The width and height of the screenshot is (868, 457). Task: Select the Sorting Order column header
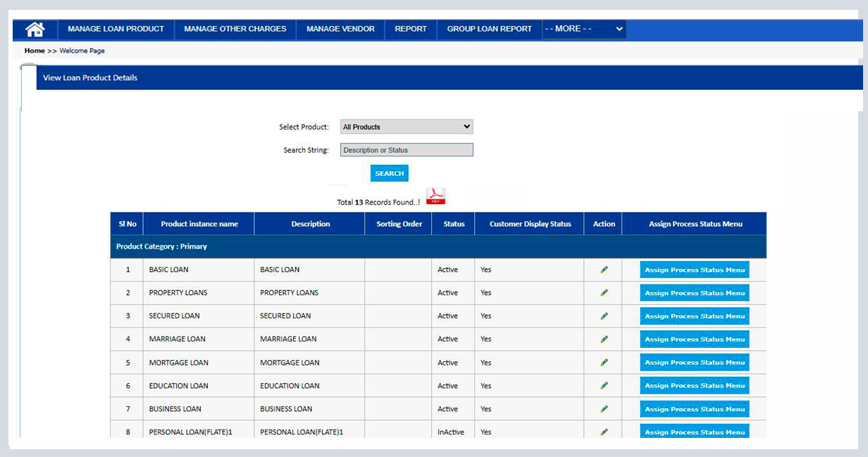pos(398,223)
